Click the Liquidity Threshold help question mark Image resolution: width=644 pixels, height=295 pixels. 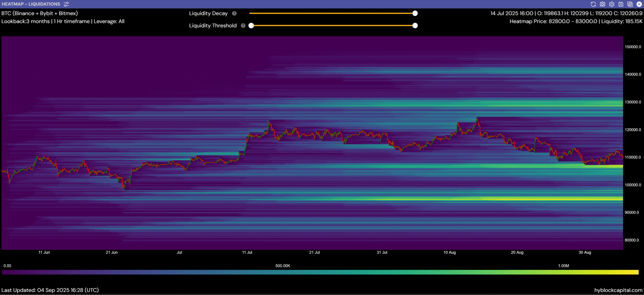pos(243,25)
